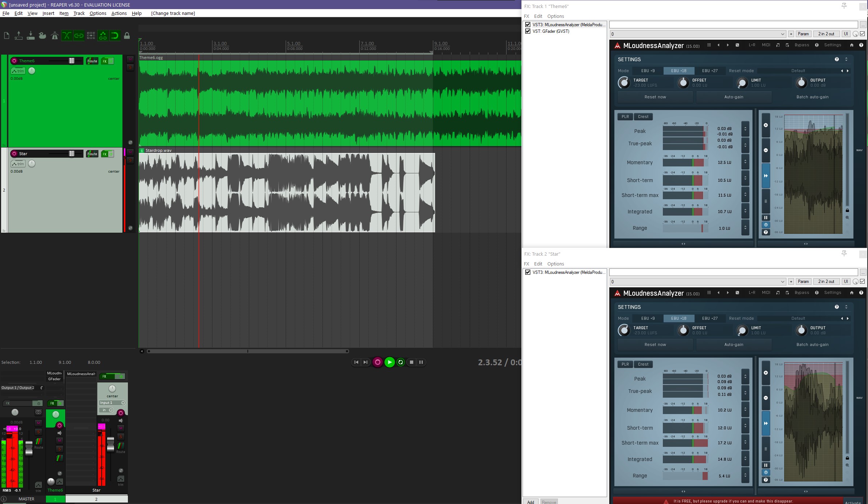
Task: Open preset dropdown in Theme6 FX window
Action: pyautogui.click(x=698, y=34)
